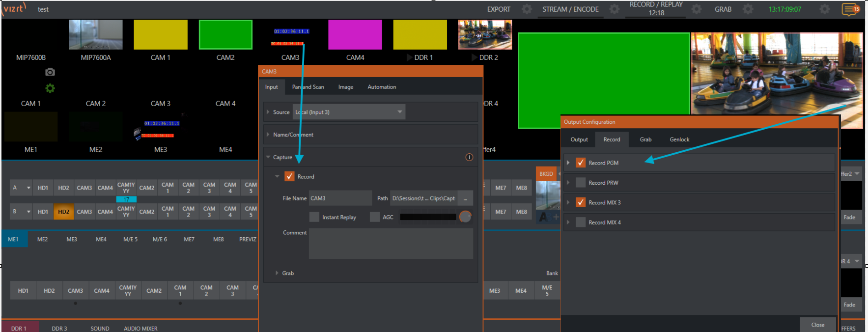This screenshot has width=868, height=332.
Task: Open the RECORD / REPLAY settings gear
Action: tap(697, 9)
